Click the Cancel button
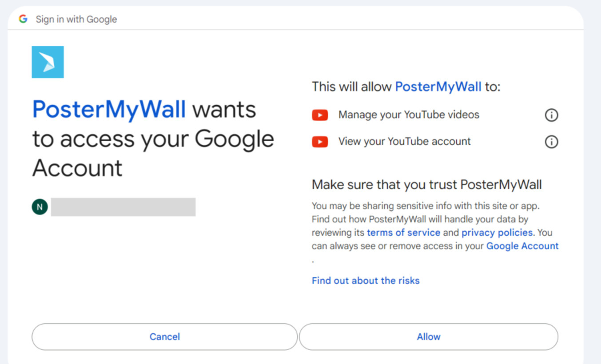Viewport: 601px width, 364px height. pos(165,337)
